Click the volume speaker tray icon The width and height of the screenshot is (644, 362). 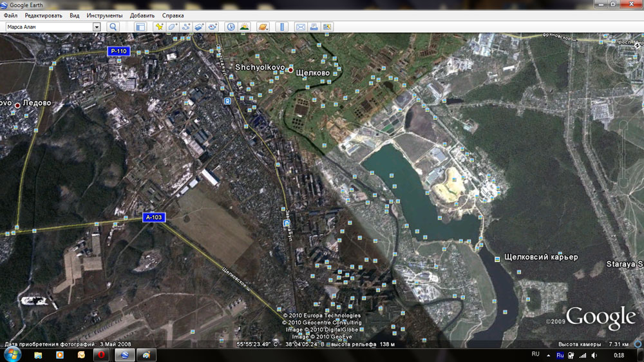(x=594, y=356)
